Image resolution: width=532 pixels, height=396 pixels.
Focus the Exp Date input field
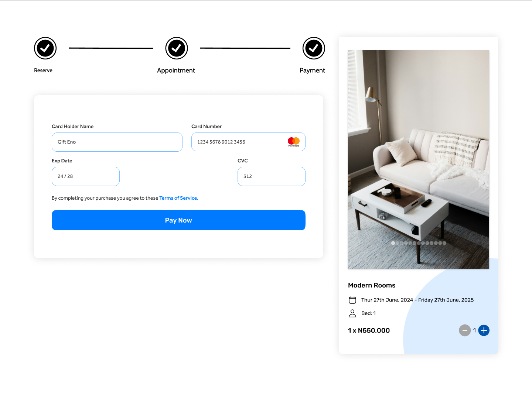tap(86, 176)
